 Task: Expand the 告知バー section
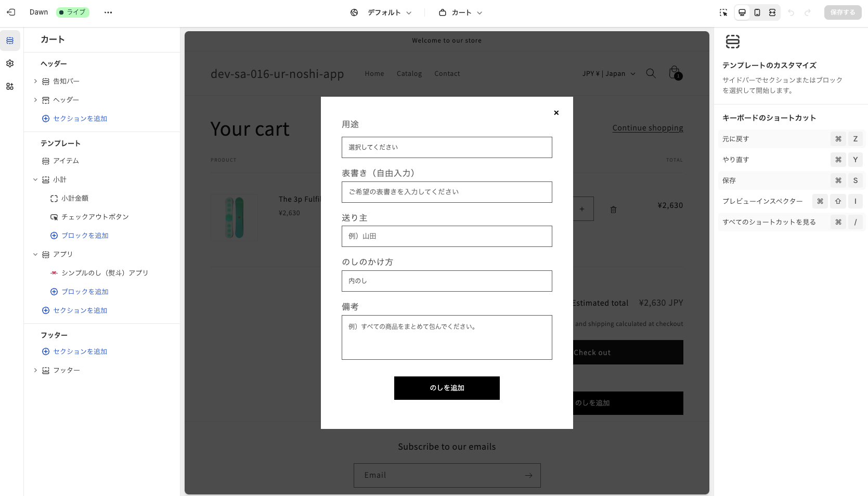[35, 81]
